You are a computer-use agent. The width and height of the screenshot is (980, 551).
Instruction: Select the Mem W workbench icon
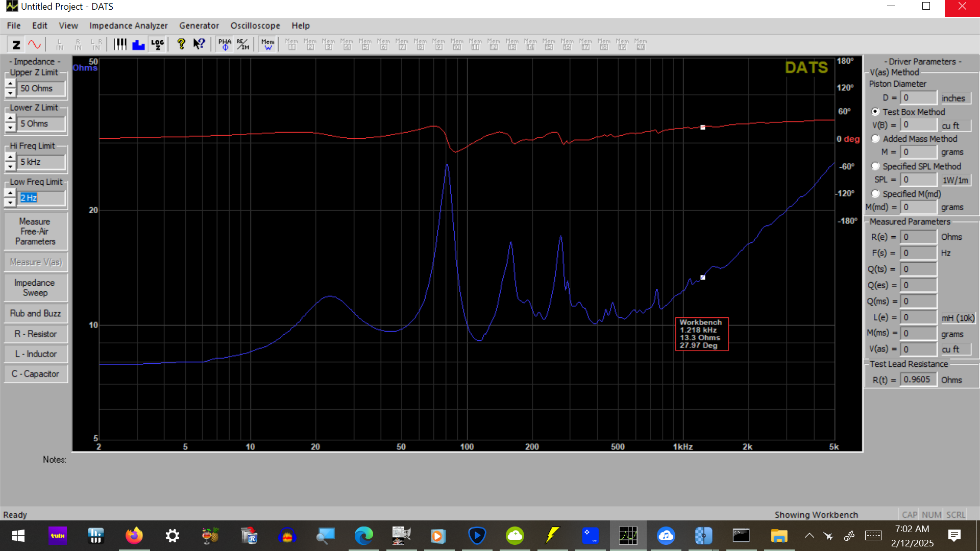tap(267, 44)
